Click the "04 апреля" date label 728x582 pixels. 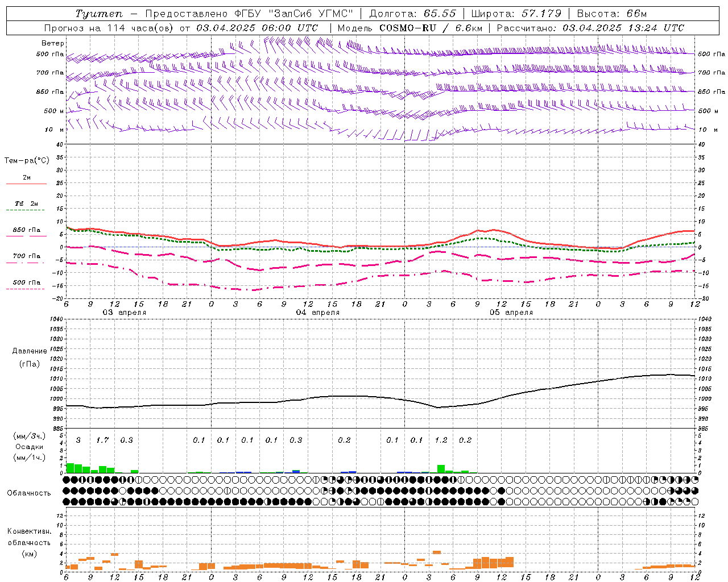coord(317,313)
